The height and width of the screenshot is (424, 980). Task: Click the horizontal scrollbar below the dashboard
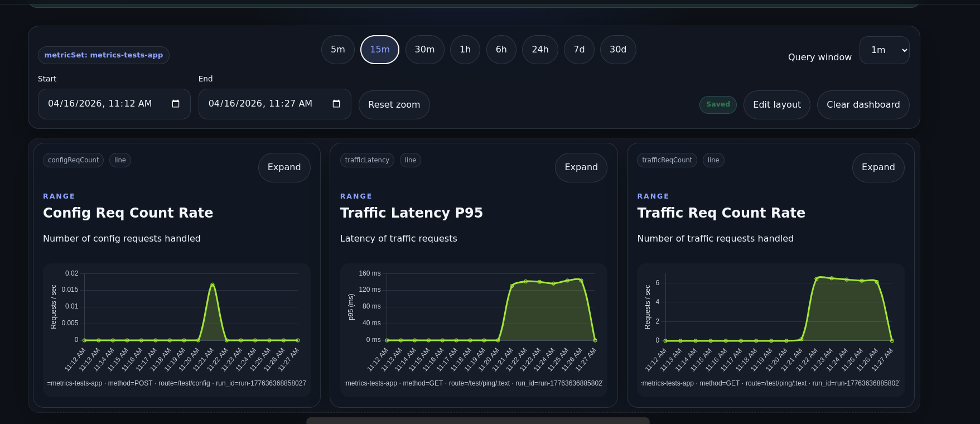[x=478, y=421]
